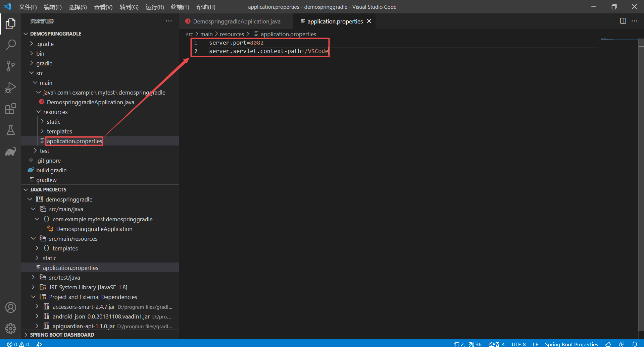The height and width of the screenshot is (347, 644).
Task: Open the build.gradle file
Action: click(100, 170)
